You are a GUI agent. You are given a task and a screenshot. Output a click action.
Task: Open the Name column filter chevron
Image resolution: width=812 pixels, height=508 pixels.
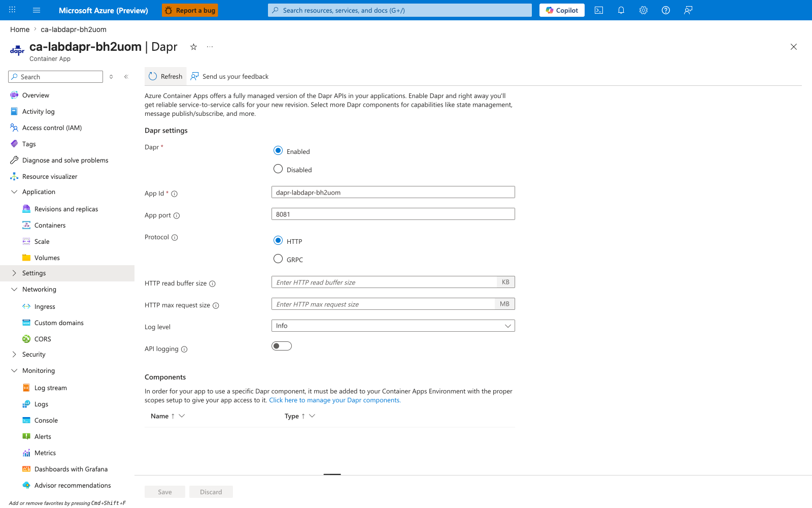[182, 416]
